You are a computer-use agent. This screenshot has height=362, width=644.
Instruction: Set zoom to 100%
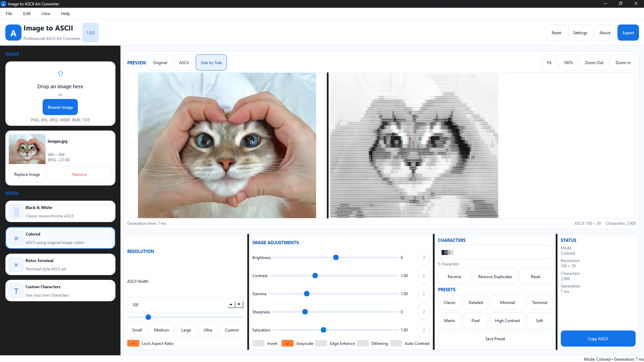click(568, 62)
